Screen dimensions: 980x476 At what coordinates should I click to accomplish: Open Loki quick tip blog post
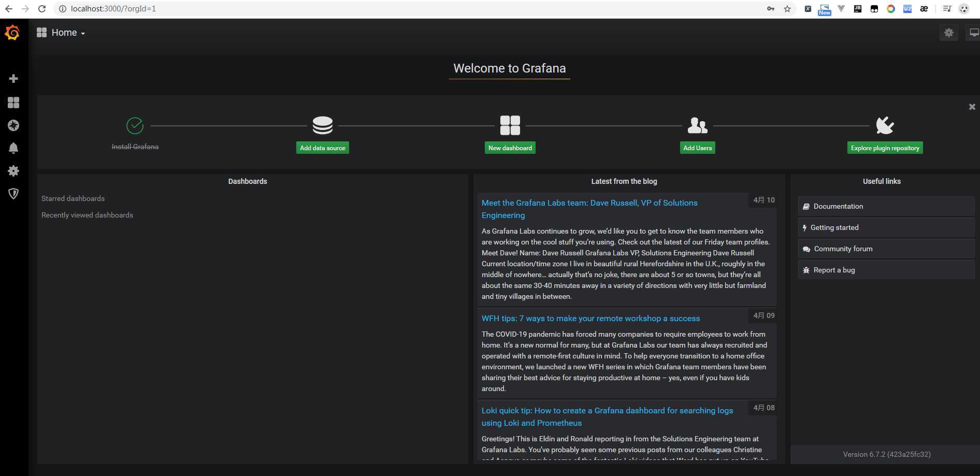pos(607,416)
